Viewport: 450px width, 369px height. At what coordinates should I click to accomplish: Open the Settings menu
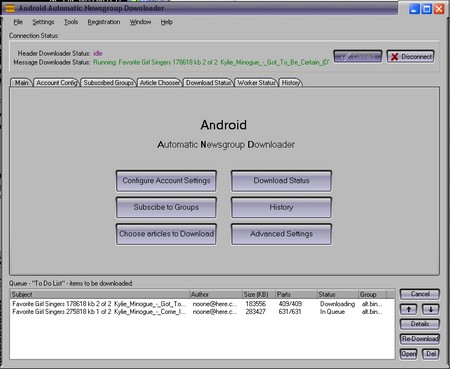tap(43, 22)
